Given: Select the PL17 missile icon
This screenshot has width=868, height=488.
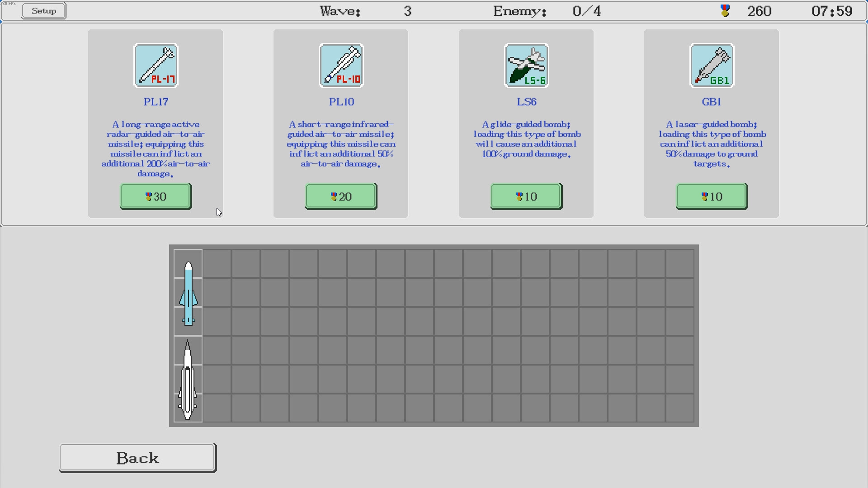Looking at the screenshot, I should point(156,66).
